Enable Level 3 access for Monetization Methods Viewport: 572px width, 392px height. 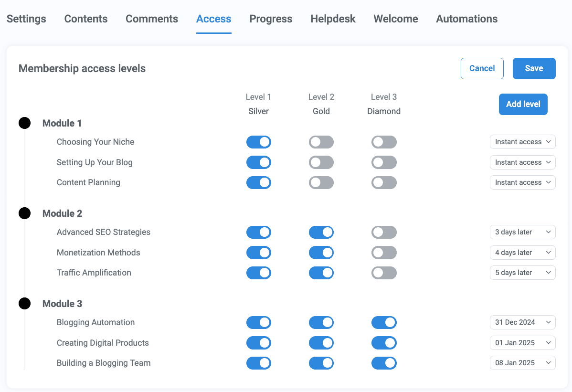pos(384,253)
